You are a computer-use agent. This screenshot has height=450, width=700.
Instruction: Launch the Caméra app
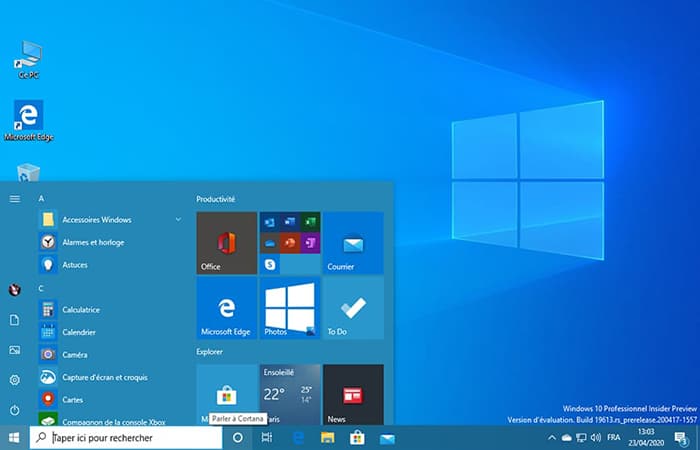click(x=110, y=354)
